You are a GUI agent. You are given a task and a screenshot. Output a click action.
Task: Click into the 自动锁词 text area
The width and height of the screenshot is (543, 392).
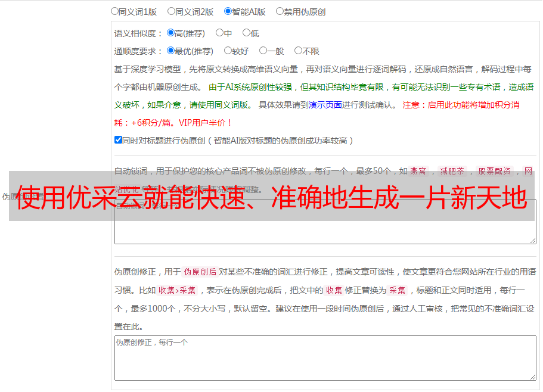325,222
